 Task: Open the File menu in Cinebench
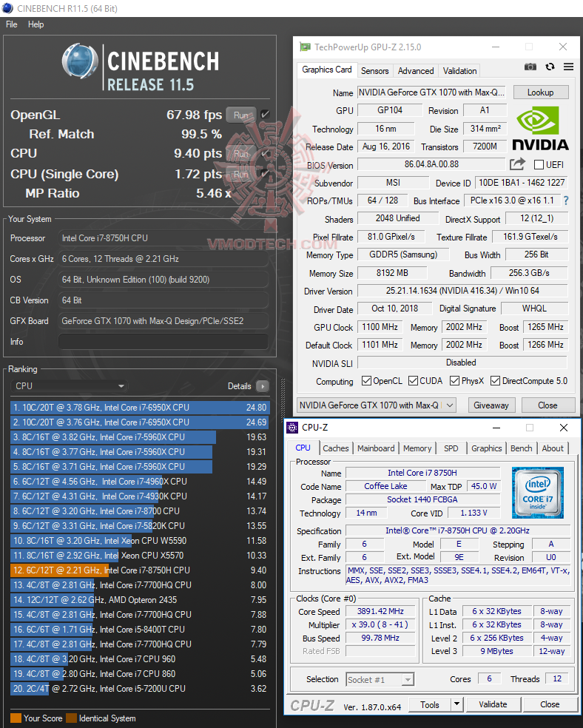12,24
